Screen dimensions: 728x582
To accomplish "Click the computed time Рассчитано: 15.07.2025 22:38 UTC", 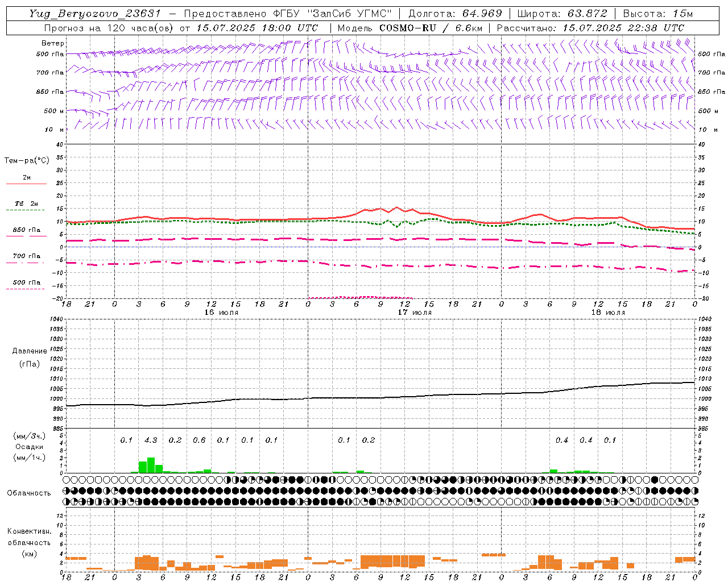I will (590, 28).
